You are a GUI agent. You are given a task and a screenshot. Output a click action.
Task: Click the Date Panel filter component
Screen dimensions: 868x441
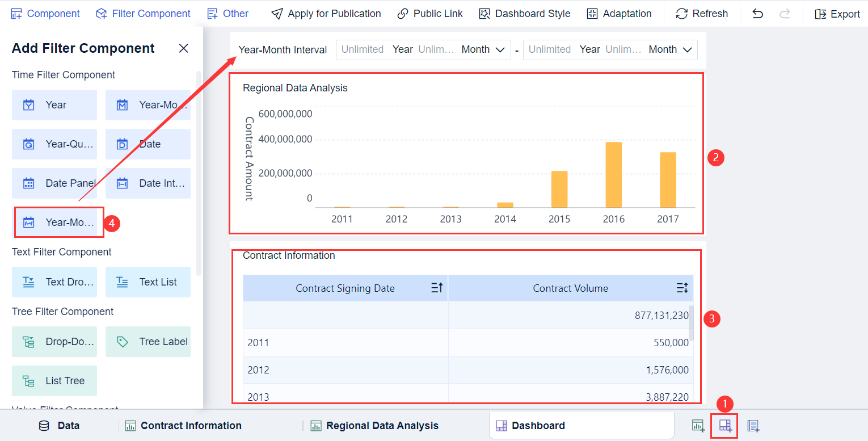[x=54, y=183]
